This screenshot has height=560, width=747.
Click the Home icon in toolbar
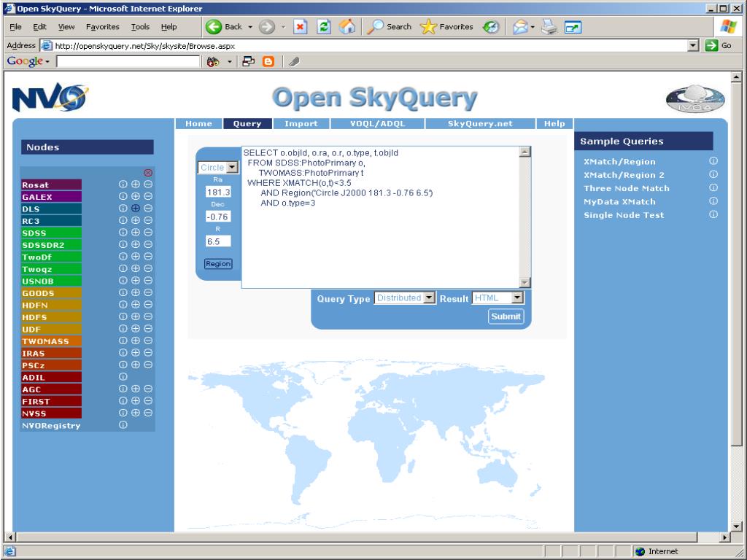pos(347,27)
